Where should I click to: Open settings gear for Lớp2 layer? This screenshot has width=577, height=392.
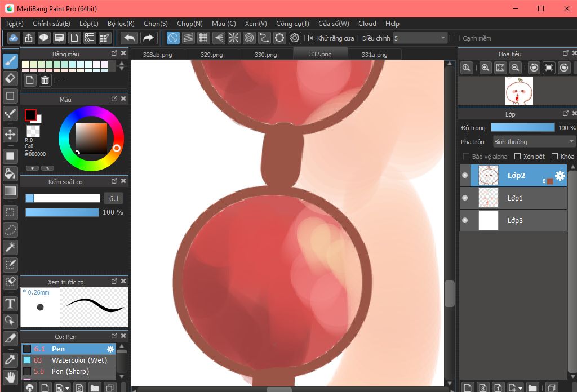click(x=560, y=176)
